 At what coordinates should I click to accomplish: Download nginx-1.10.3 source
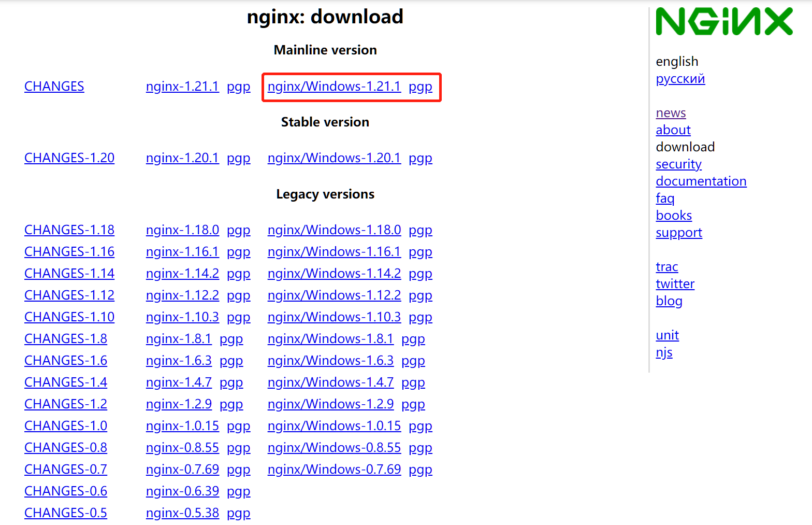[x=182, y=317]
